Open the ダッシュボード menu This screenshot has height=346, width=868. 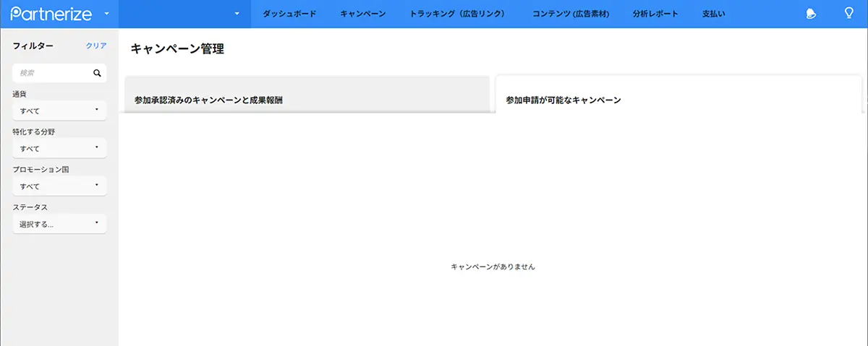(x=289, y=14)
